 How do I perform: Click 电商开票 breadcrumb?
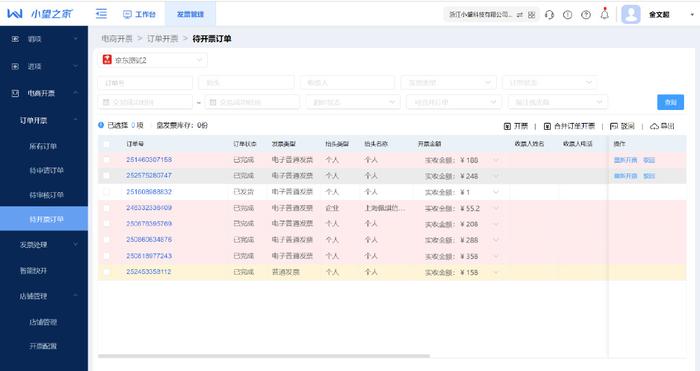pos(117,39)
